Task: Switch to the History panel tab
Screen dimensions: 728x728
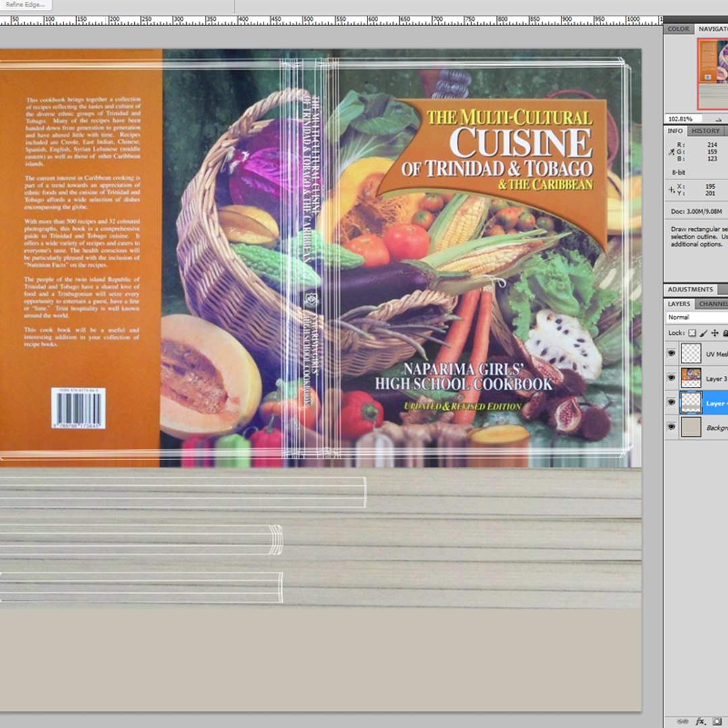Action: (705, 131)
